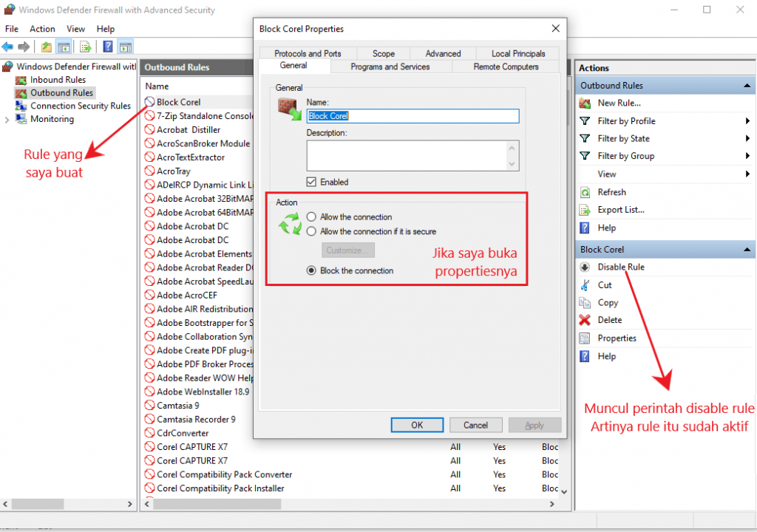
Task: Close the Block Corel Properties dialog
Action: (556, 29)
